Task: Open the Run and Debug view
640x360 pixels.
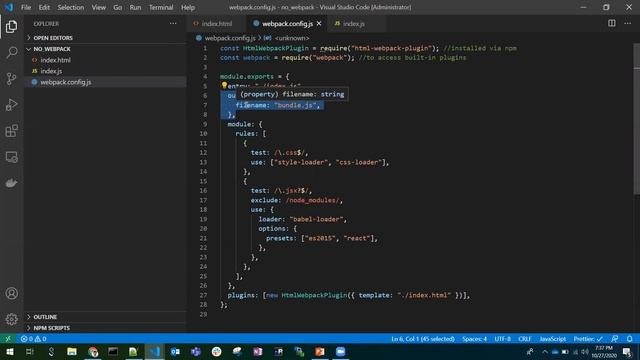Action: tap(11, 104)
